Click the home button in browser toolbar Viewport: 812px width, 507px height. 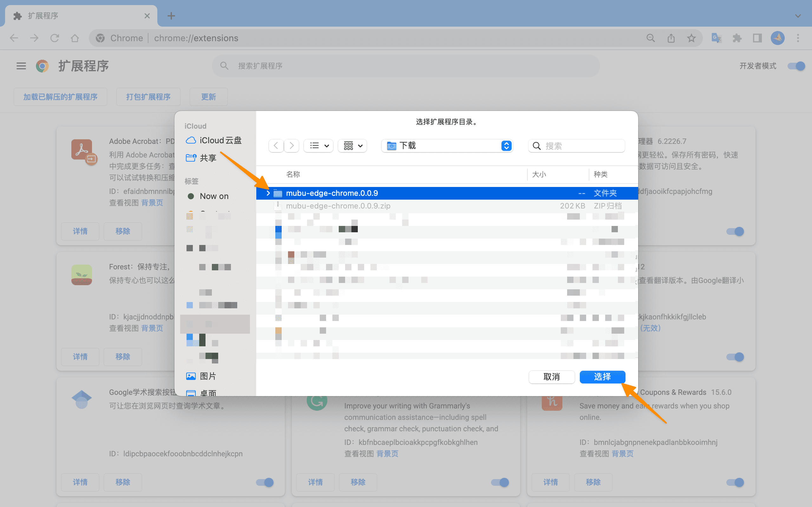point(75,38)
